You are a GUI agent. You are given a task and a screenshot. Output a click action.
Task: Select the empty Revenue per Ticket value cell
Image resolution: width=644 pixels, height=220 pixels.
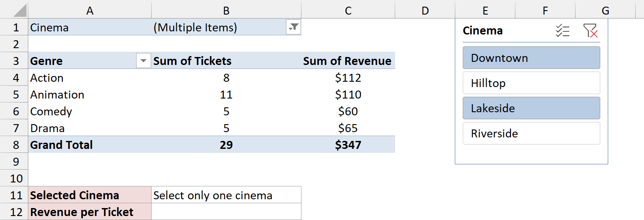click(x=226, y=212)
